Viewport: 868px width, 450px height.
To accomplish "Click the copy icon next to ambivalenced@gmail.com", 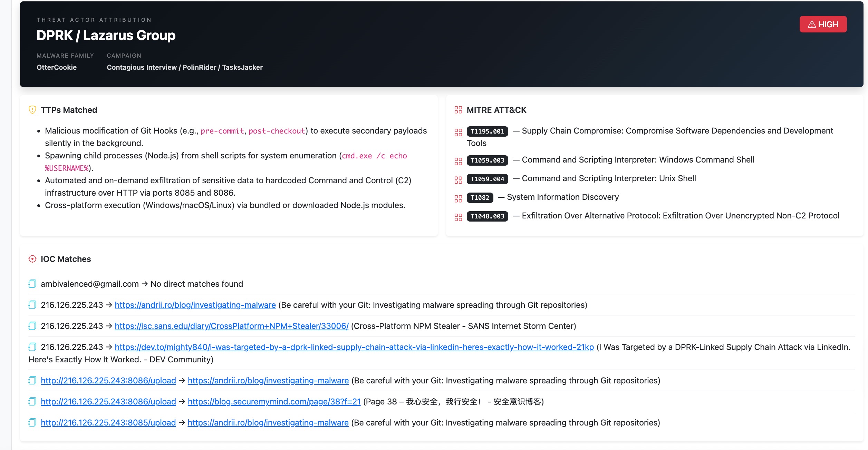I will (x=32, y=284).
